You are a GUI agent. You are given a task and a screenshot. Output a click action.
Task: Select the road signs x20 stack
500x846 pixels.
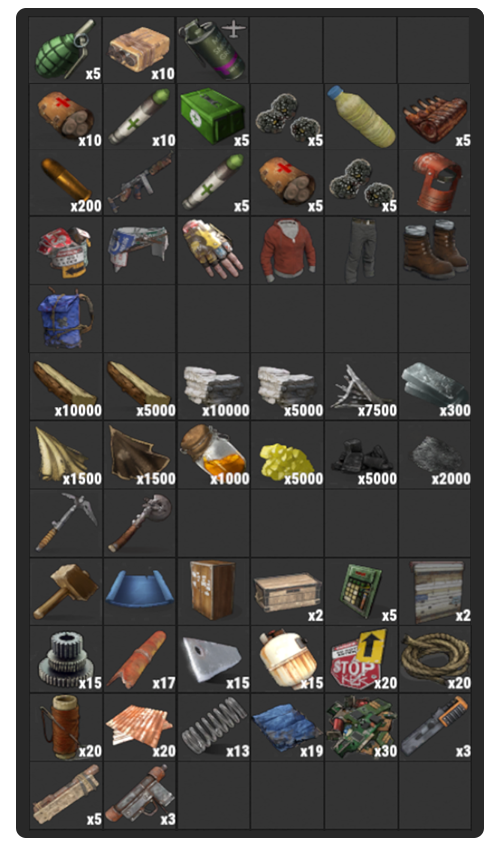pyautogui.click(x=360, y=659)
